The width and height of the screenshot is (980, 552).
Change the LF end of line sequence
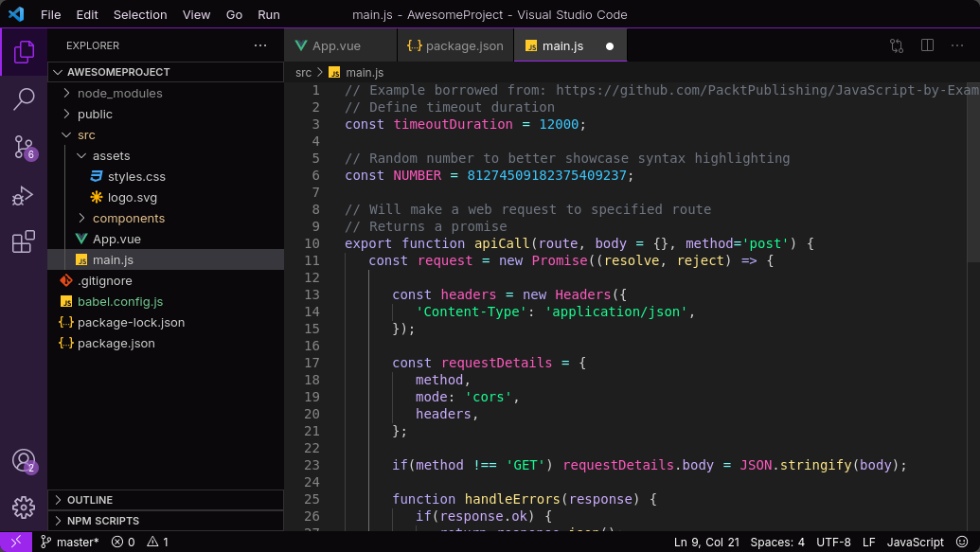point(869,542)
